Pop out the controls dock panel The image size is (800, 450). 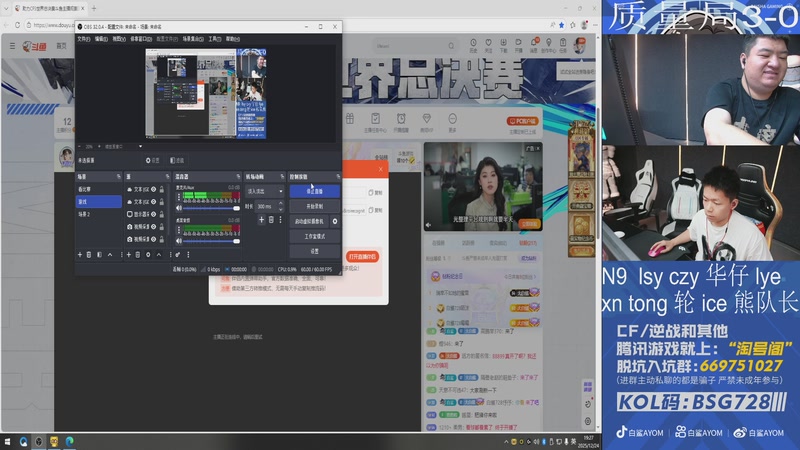[x=338, y=177]
